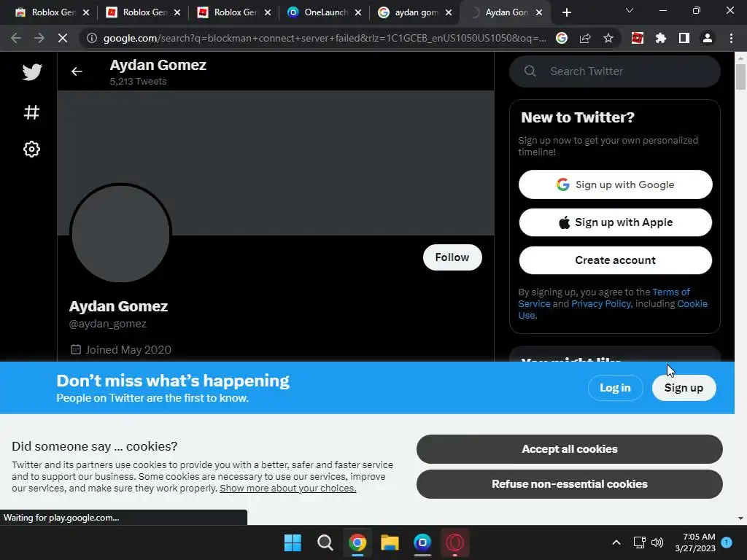Show hidden system tray icons
This screenshot has height=560, width=747.
[616, 542]
